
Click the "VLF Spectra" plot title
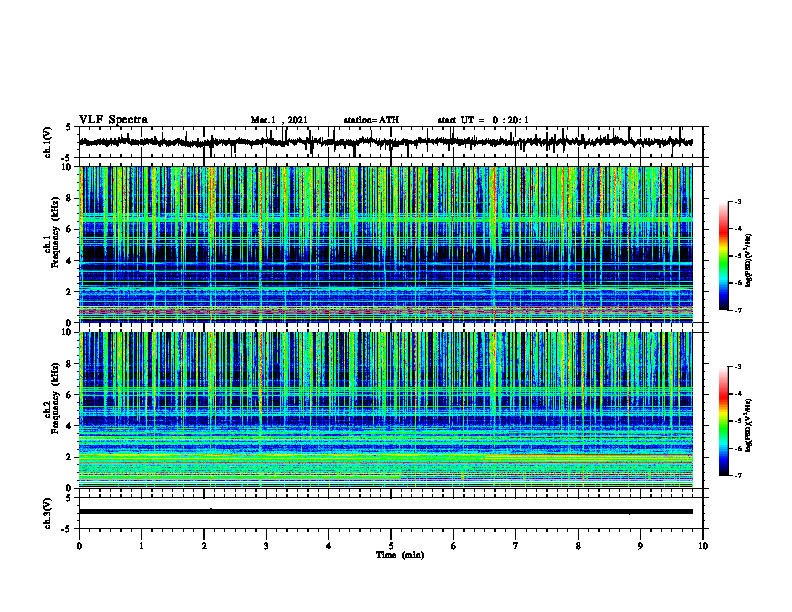(113, 120)
